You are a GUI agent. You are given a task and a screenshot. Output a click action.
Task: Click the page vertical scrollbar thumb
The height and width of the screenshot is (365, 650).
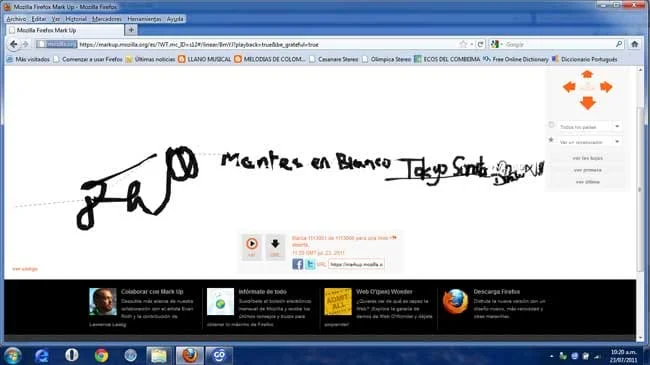click(x=641, y=191)
